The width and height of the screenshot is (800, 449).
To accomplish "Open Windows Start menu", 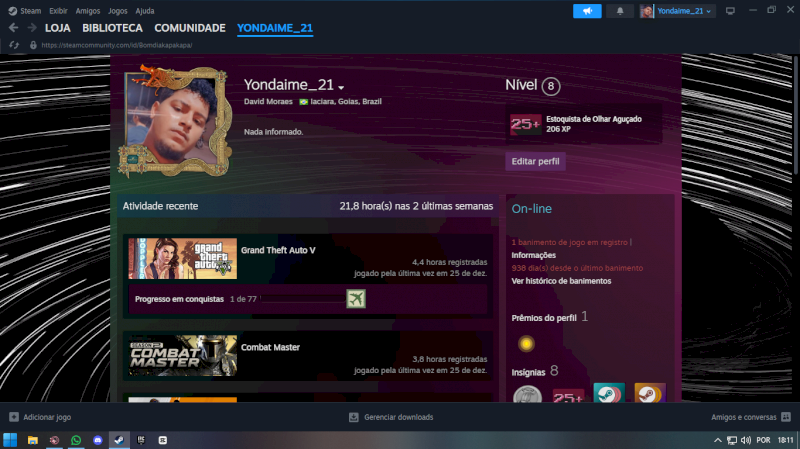I will pyautogui.click(x=10, y=440).
